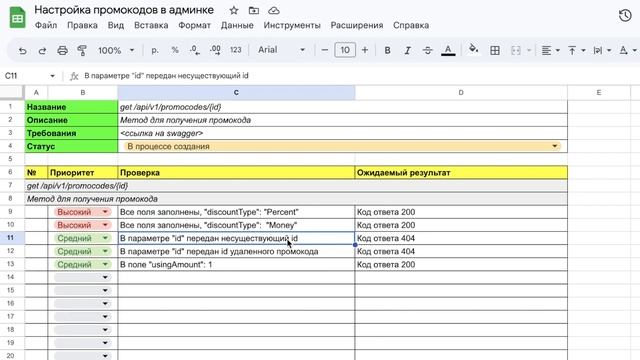Image resolution: width=640 pixels, height=360 pixels.
Task: Open text rotation dropdown
Action: 628,50
